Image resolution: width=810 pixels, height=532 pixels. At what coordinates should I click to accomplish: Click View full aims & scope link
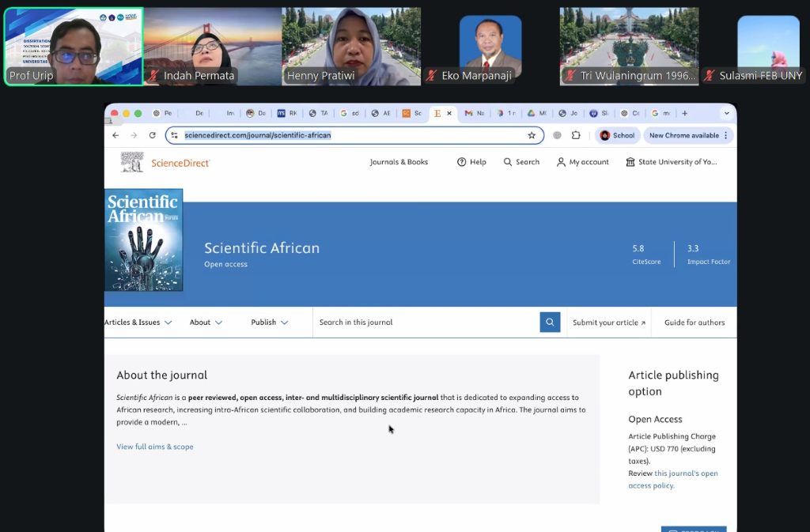click(x=155, y=447)
